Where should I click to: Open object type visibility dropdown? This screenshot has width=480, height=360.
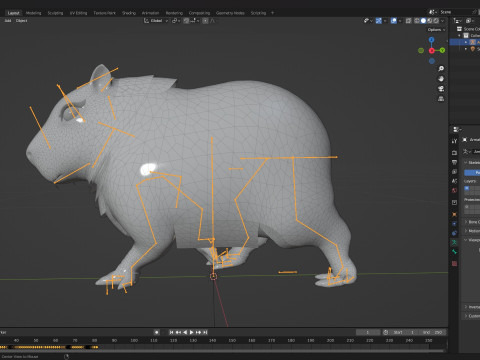pos(368,21)
